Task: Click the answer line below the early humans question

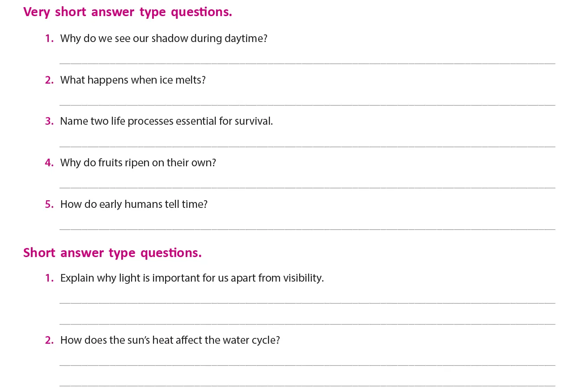Action: click(307, 229)
